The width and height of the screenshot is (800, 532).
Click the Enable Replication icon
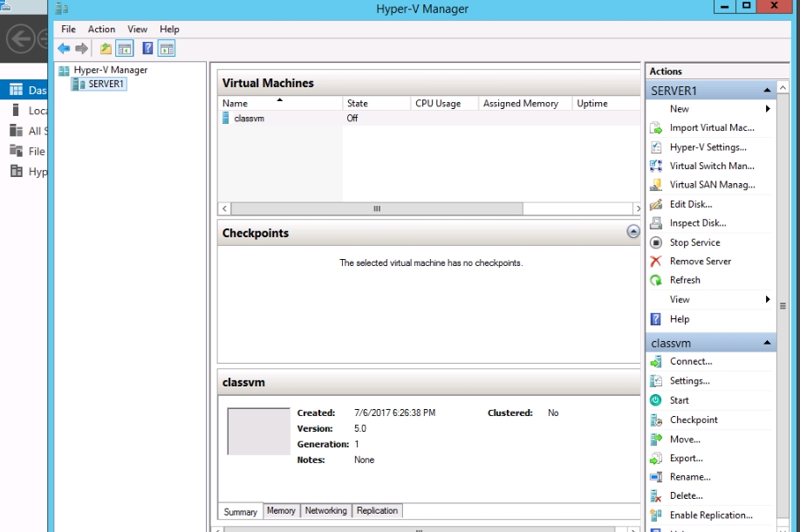pyautogui.click(x=656, y=515)
